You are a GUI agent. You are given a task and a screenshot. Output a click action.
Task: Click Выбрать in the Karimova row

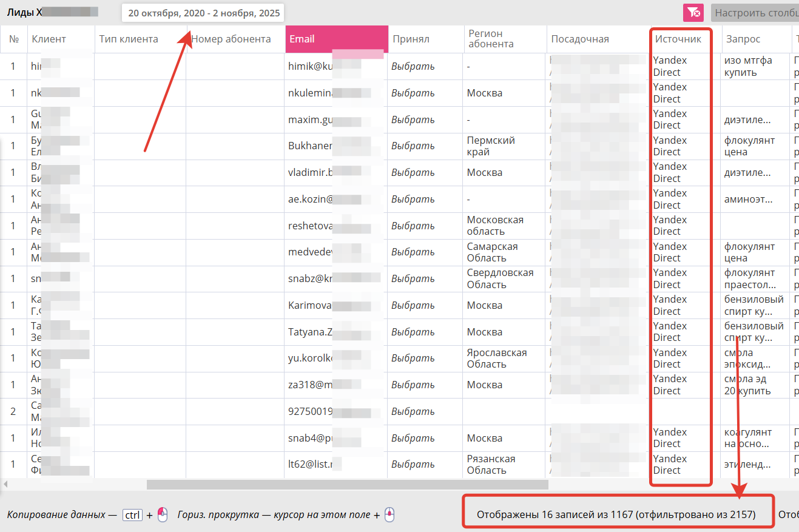[x=413, y=305]
